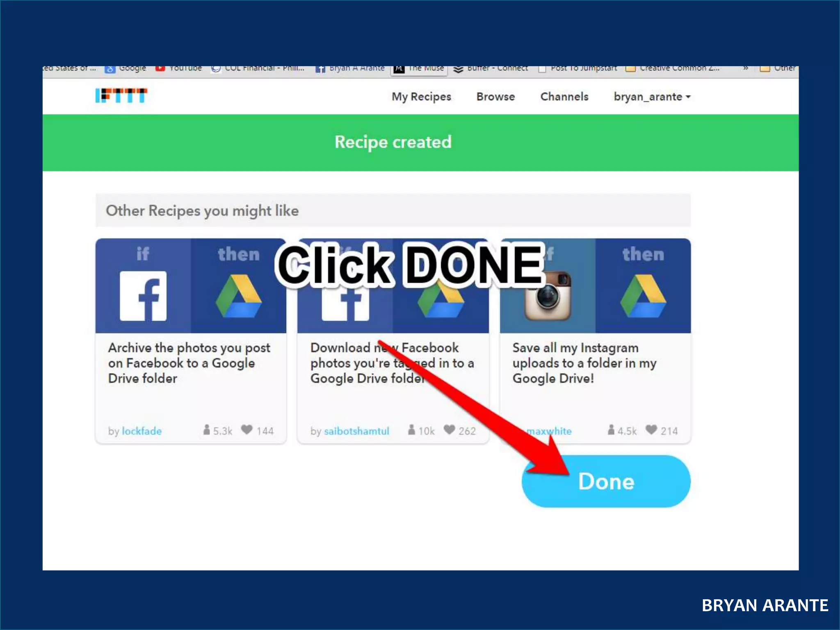This screenshot has width=840, height=630.
Task: Click the IFTTT logo
Action: pos(121,96)
